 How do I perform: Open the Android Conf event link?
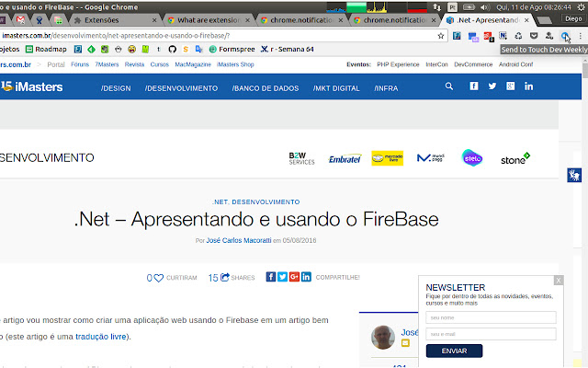click(x=515, y=64)
